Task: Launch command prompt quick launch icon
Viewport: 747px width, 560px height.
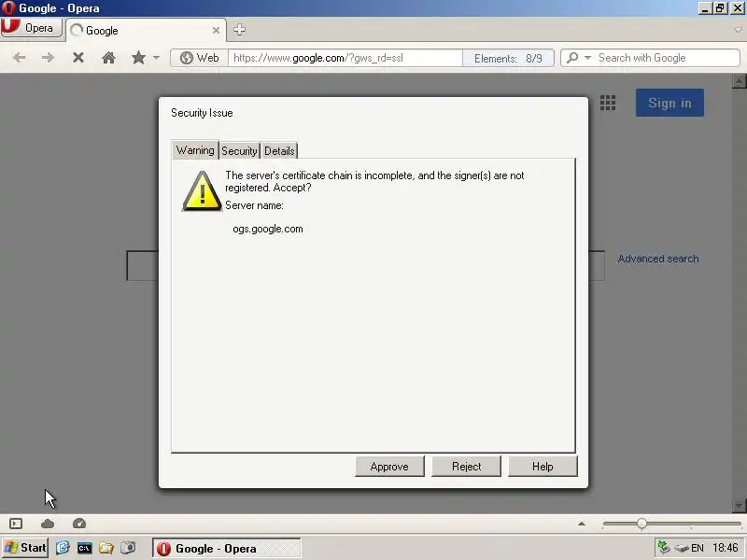Action: [x=84, y=548]
